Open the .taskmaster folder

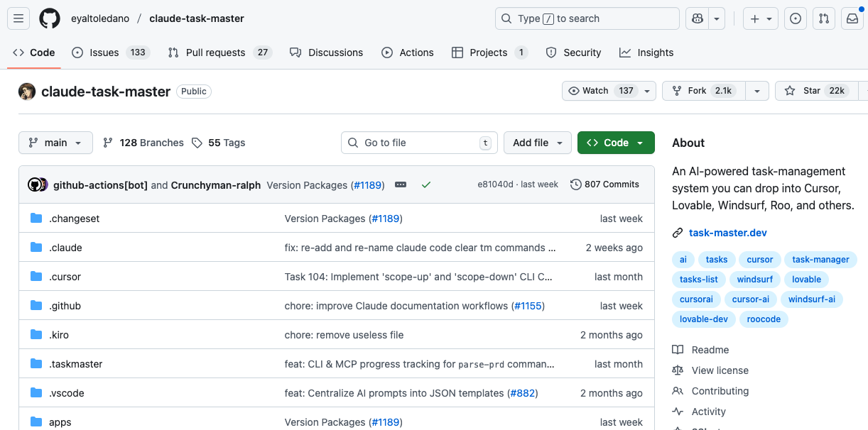[x=75, y=364]
